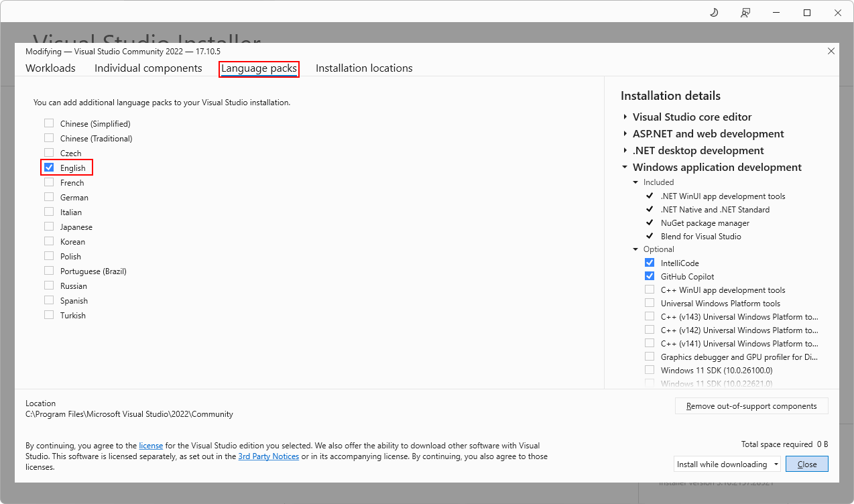Click Remove out-of-support components
Image resolution: width=854 pixels, height=504 pixels.
(x=751, y=405)
